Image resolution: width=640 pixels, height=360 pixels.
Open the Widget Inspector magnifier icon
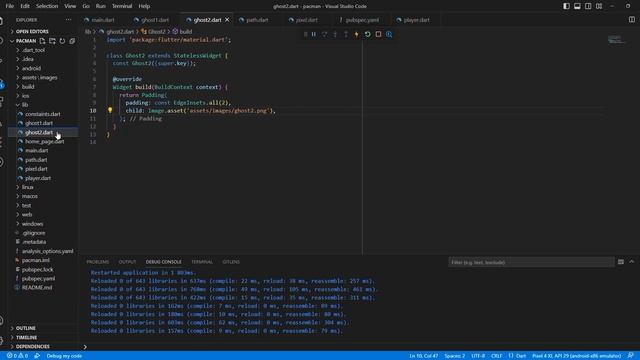[389, 35]
